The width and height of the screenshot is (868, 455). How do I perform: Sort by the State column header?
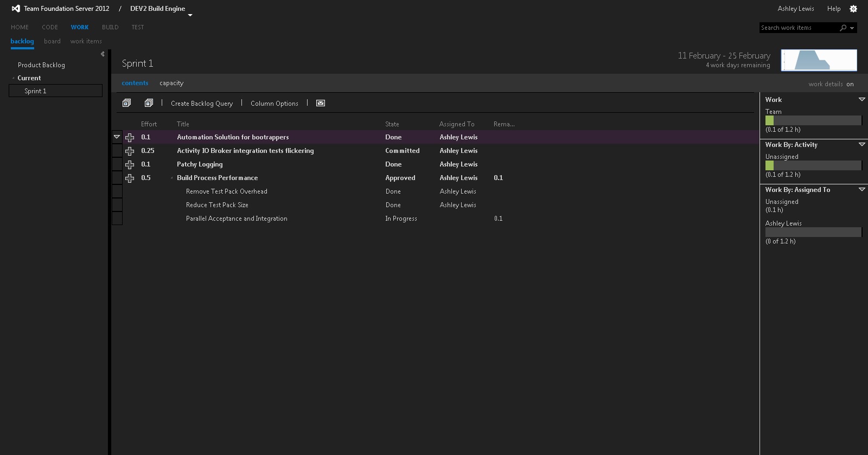392,124
